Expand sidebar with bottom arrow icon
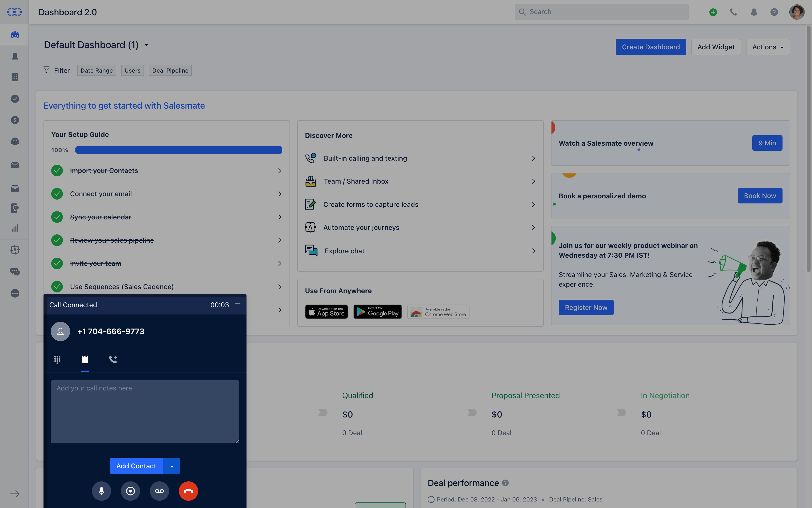Screen dimensions: 812x508 coord(14,494)
